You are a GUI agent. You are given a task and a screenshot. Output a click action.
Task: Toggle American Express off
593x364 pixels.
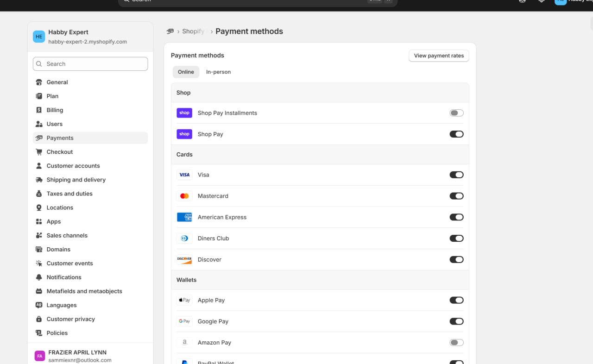click(x=456, y=217)
